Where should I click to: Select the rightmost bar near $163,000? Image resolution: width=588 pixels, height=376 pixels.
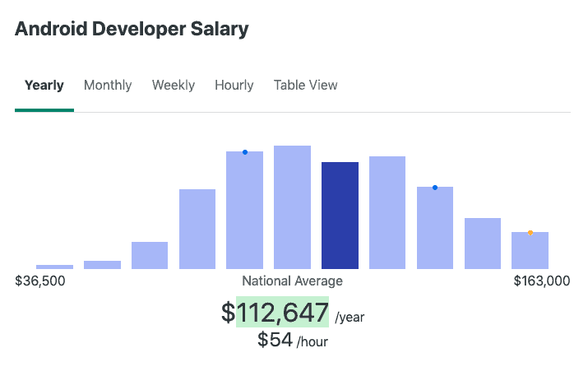(530, 252)
